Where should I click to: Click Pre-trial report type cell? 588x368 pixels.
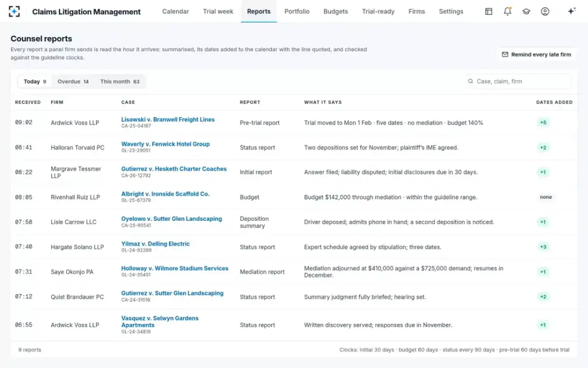(260, 123)
